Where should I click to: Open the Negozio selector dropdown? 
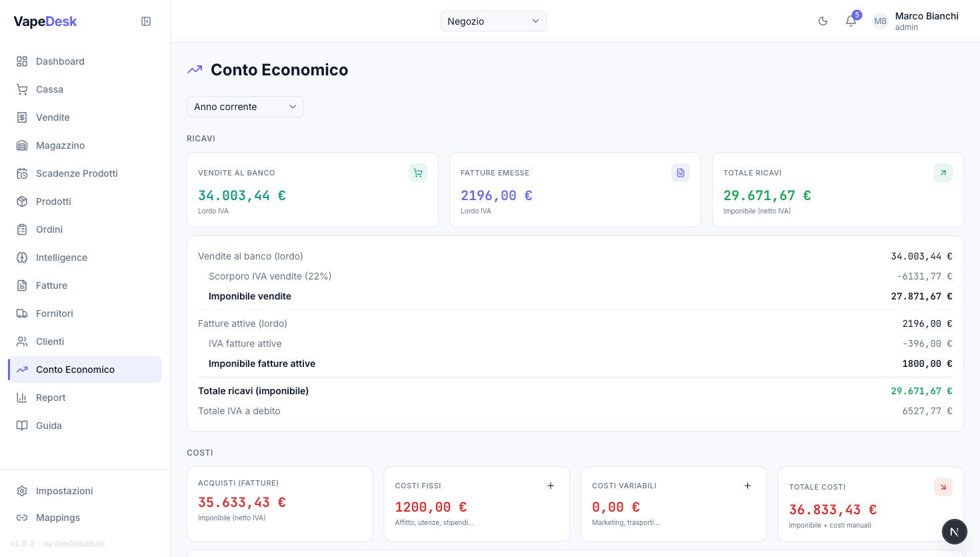click(493, 21)
